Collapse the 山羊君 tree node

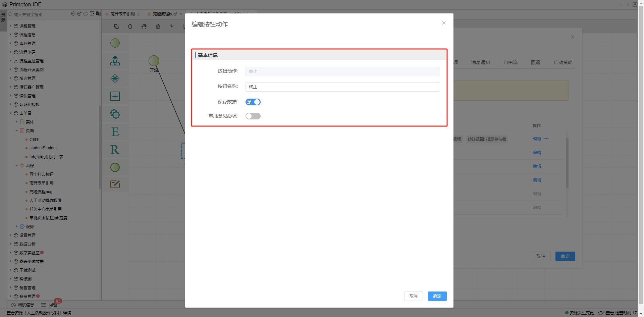[11, 113]
